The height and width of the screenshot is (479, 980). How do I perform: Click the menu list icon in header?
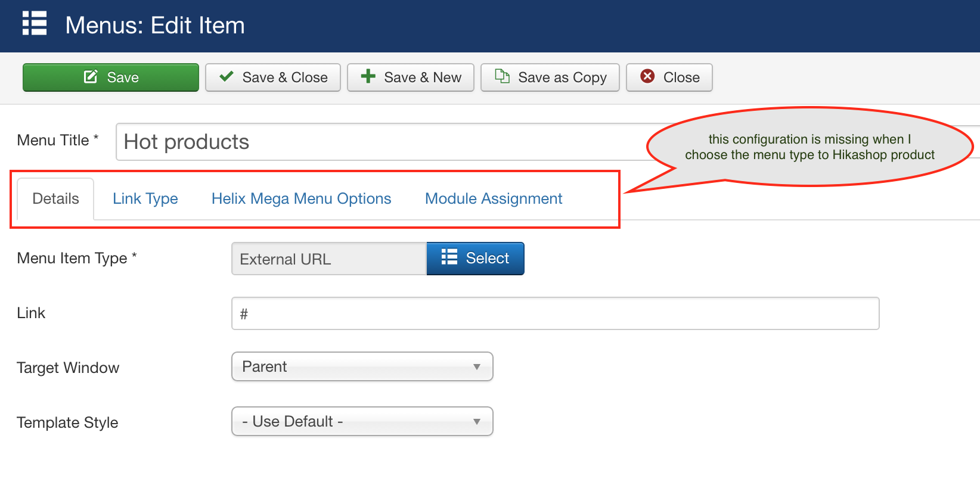(x=35, y=24)
